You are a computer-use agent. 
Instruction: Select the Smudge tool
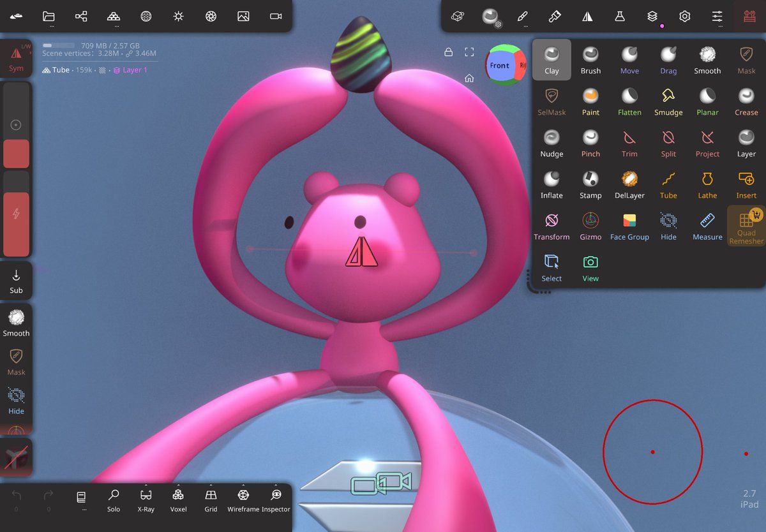click(668, 101)
